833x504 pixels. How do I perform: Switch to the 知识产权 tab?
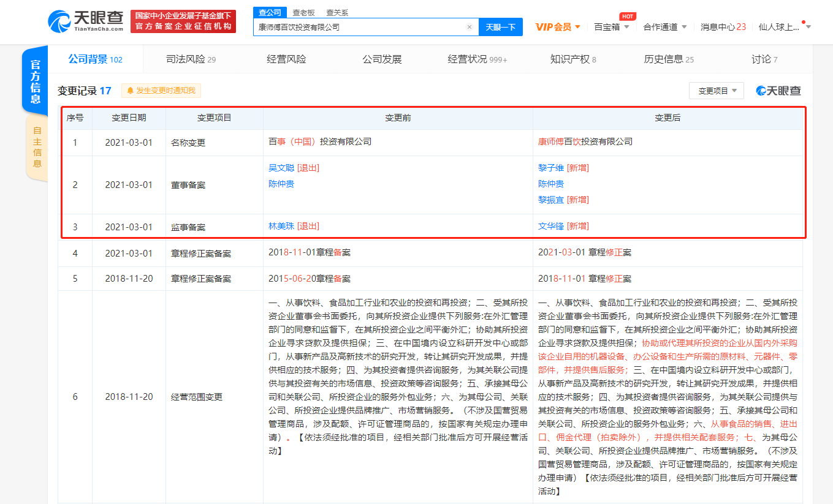tap(572, 59)
